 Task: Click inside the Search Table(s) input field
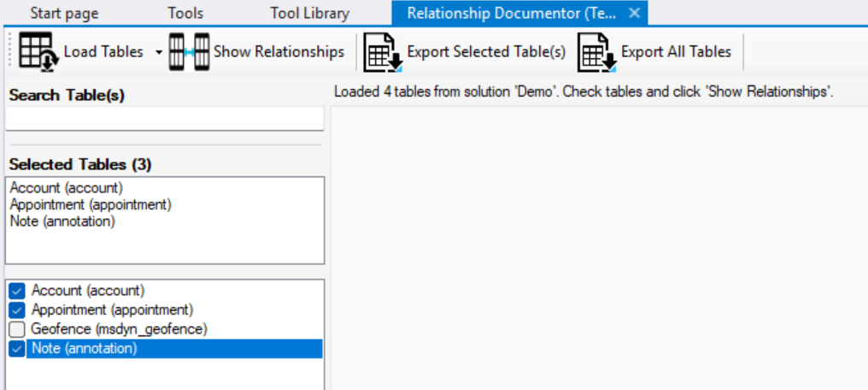pos(165,118)
